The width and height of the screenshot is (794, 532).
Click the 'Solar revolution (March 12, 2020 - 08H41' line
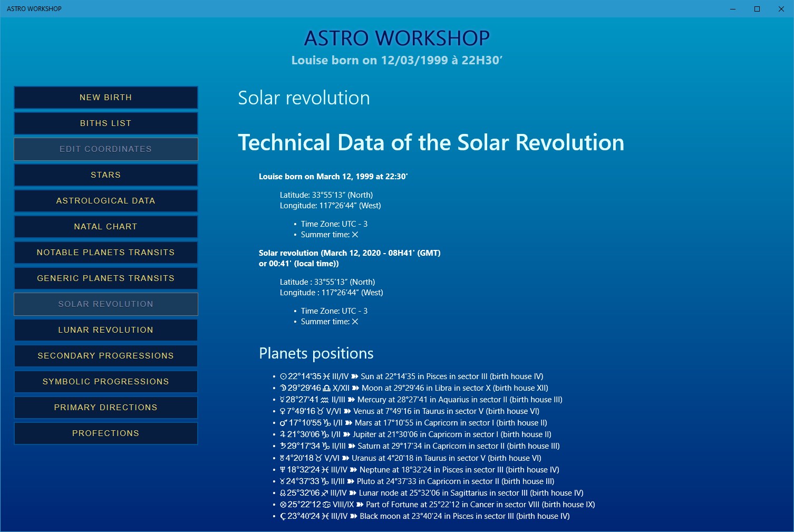(350, 253)
